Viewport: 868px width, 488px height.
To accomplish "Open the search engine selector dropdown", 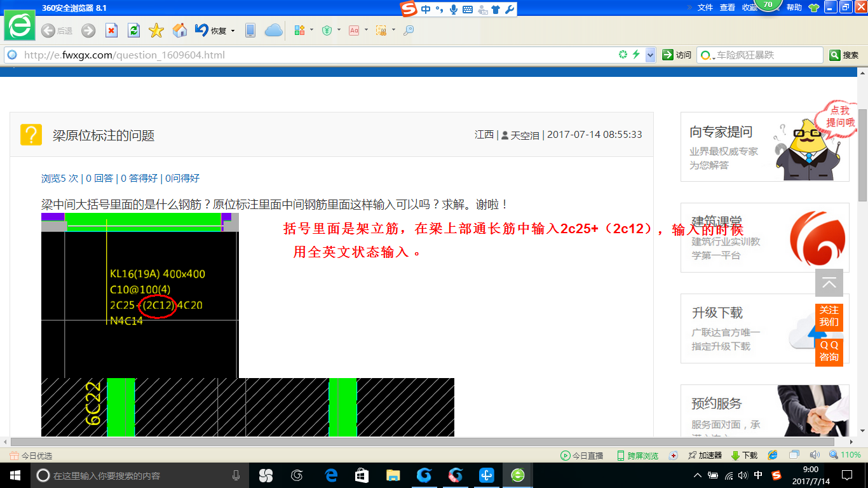I will [707, 55].
